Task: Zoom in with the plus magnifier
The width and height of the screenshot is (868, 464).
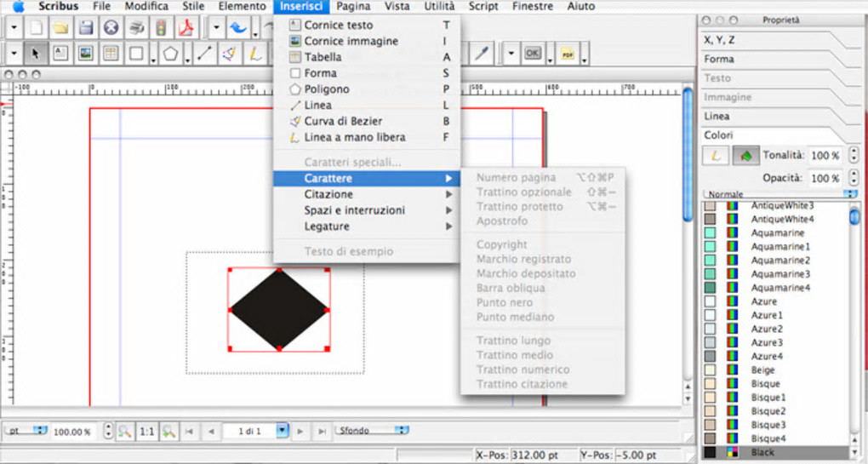Action: pos(168,431)
